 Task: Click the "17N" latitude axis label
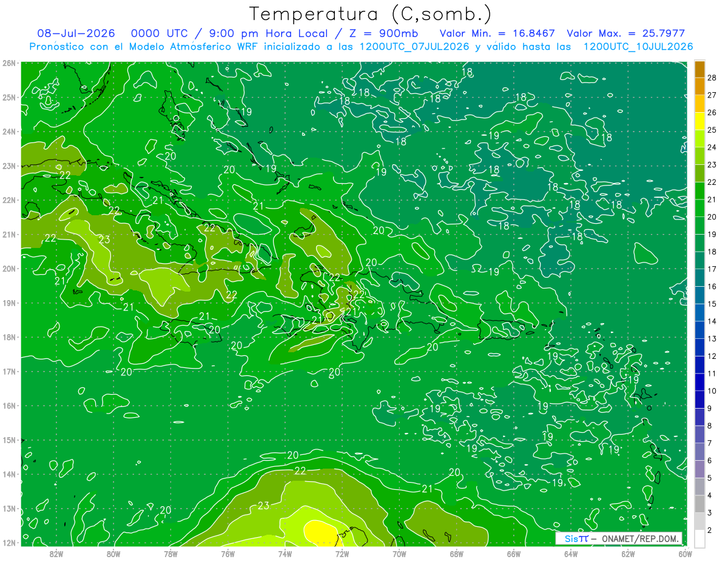10,371
